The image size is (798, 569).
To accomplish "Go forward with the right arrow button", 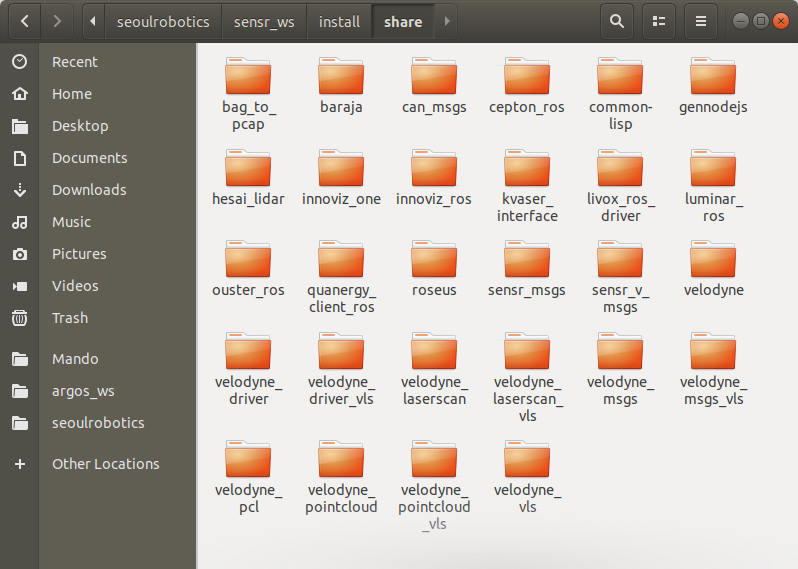I will coord(57,21).
